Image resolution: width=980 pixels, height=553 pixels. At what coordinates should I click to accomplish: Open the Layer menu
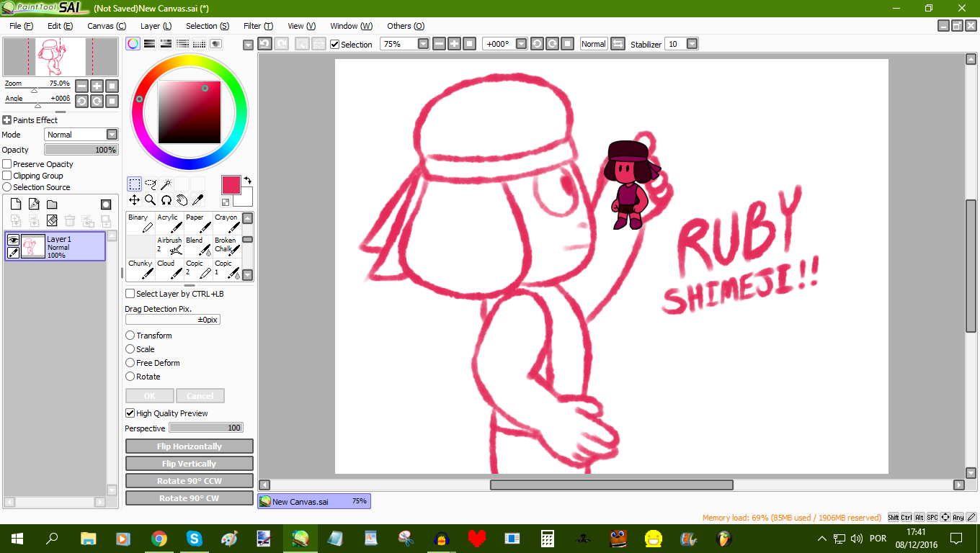coord(156,26)
